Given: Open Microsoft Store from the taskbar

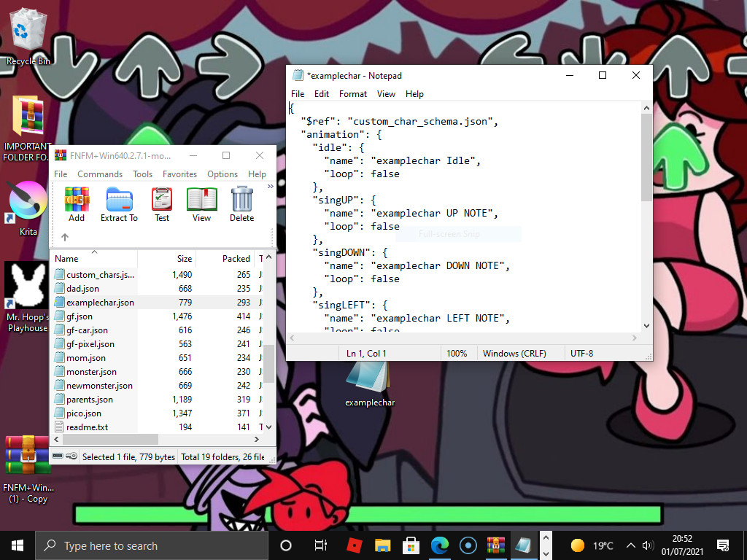Looking at the screenshot, I should coord(411,545).
